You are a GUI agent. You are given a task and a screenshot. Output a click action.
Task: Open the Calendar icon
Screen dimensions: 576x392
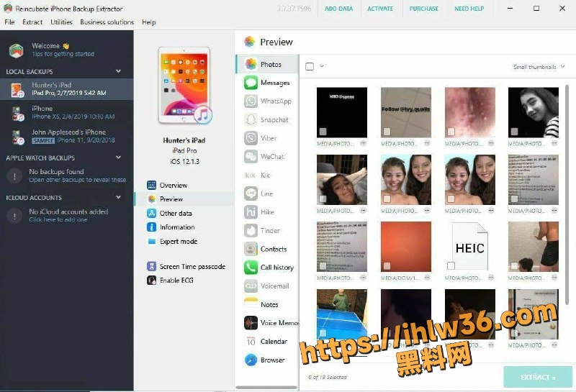pos(251,341)
